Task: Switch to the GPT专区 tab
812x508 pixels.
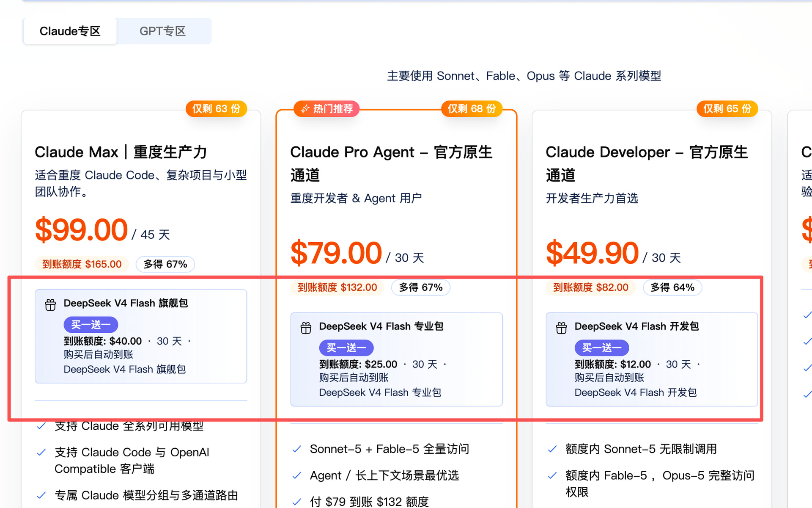Action: pos(163,31)
